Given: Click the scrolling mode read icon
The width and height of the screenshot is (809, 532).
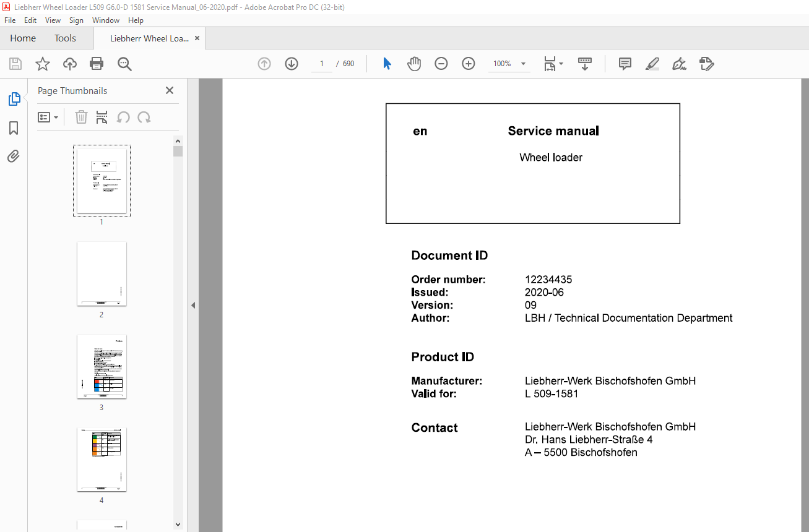Looking at the screenshot, I should coord(585,64).
